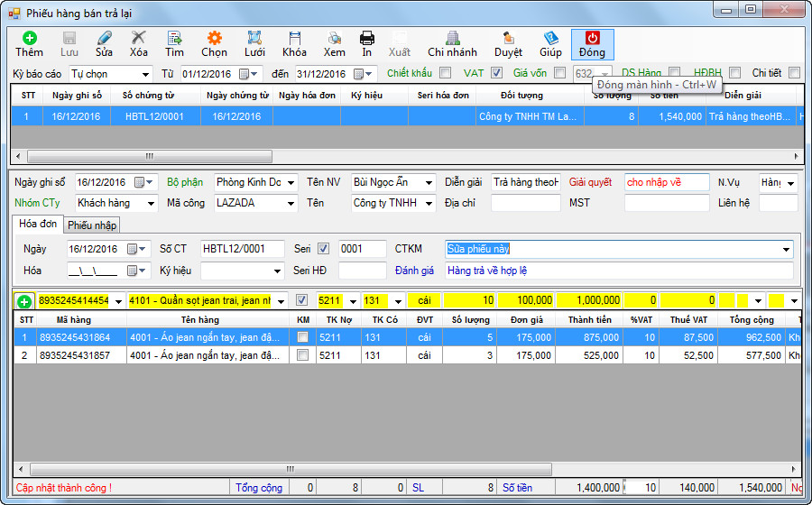
Task: Click the Xóa (delete) toolbar icon
Action: click(x=138, y=38)
